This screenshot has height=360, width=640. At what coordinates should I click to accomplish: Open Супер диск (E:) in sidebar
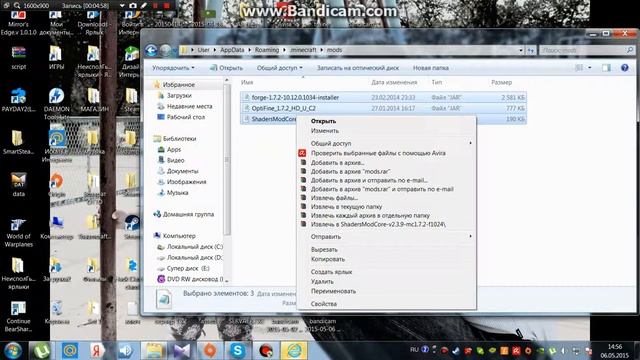[x=188, y=269]
